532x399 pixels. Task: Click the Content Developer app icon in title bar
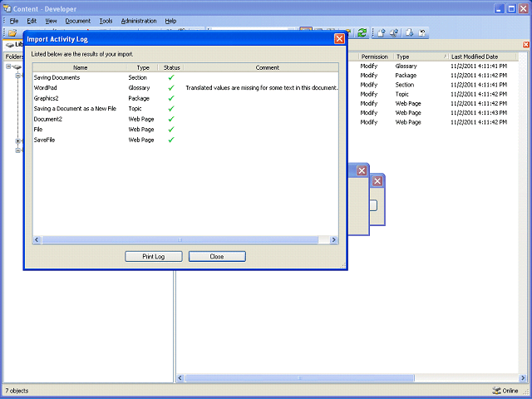(x=7, y=8)
